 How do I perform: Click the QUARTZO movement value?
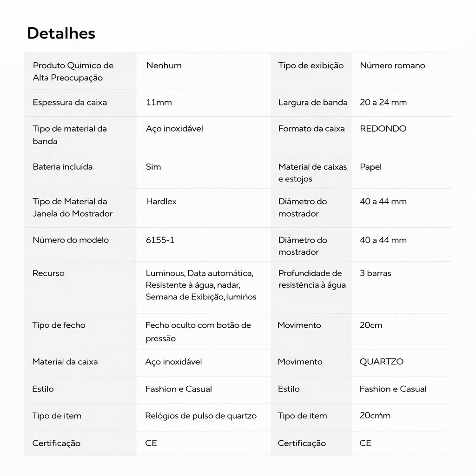(381, 362)
